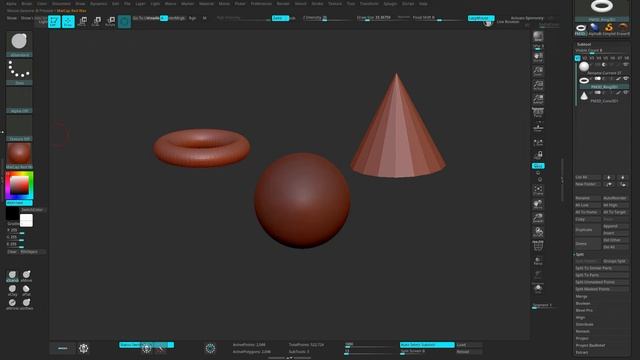640x360 pixels.
Task: Click the Groups Split button
Action: coord(616,261)
